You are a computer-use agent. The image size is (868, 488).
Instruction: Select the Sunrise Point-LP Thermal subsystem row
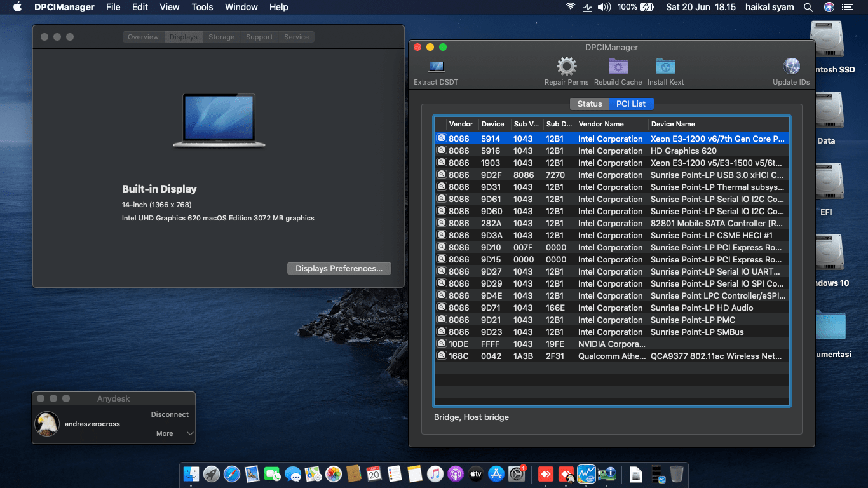point(612,187)
